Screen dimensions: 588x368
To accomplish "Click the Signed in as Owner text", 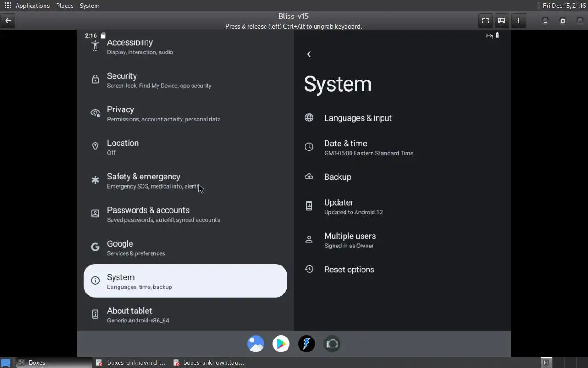I will click(x=349, y=246).
